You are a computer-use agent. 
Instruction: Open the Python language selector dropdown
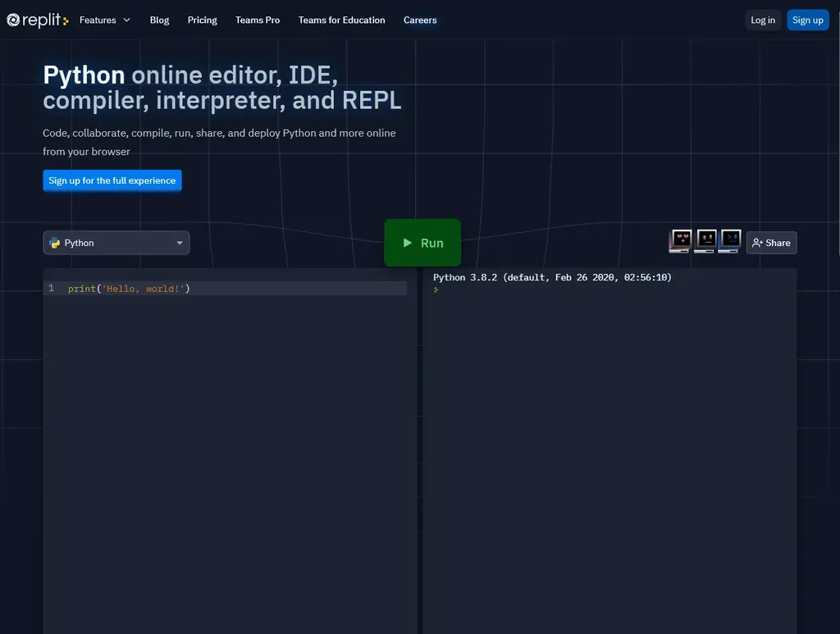click(116, 243)
